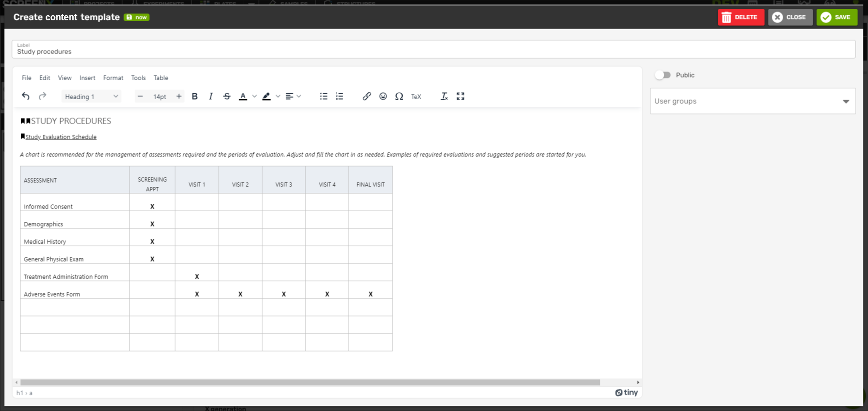Open the insert link tool
Screen dimensions: 868x411
(x=366, y=96)
